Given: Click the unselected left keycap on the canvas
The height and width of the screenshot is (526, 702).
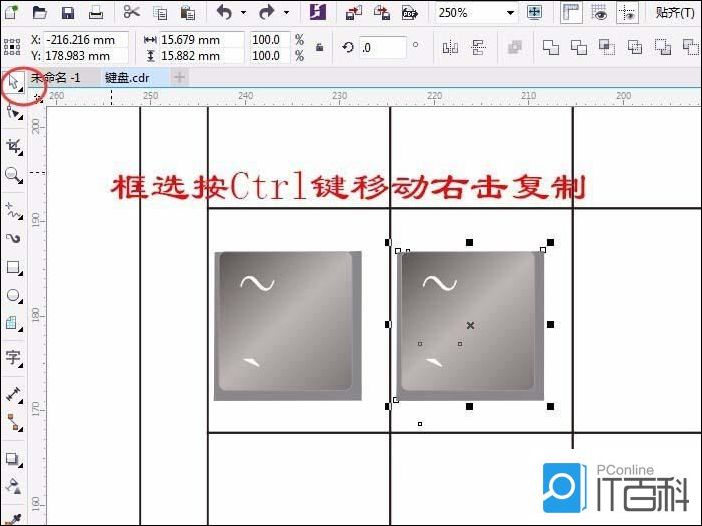Looking at the screenshot, I should 288,325.
